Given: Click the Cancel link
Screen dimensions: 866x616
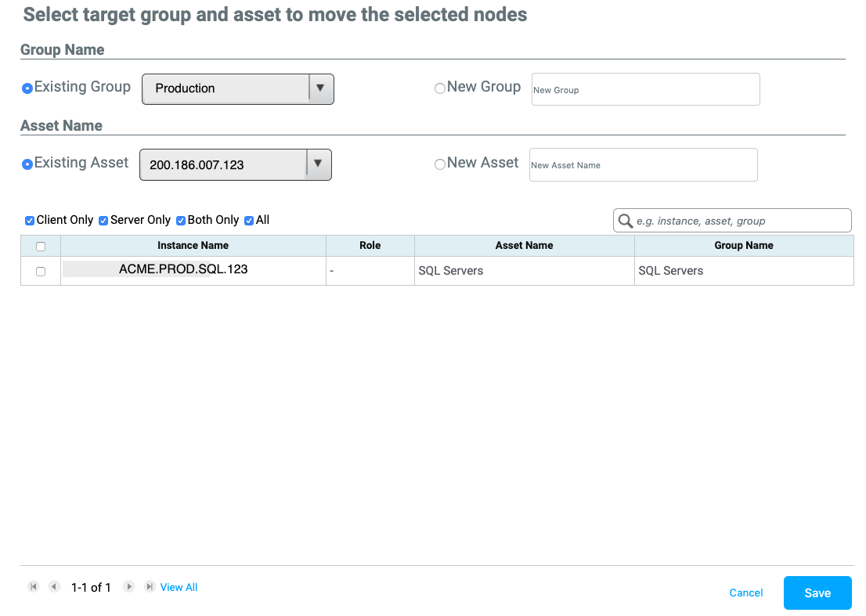Looking at the screenshot, I should pyautogui.click(x=745, y=593).
